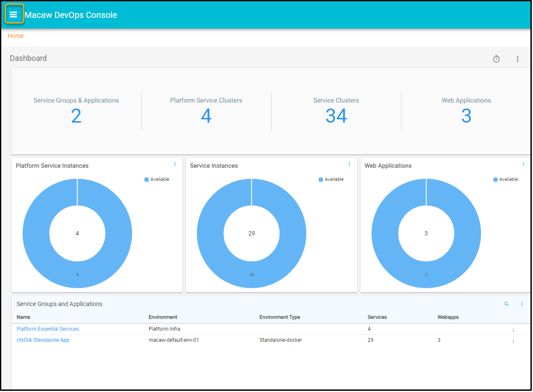Sort table by Name column header

point(23,317)
